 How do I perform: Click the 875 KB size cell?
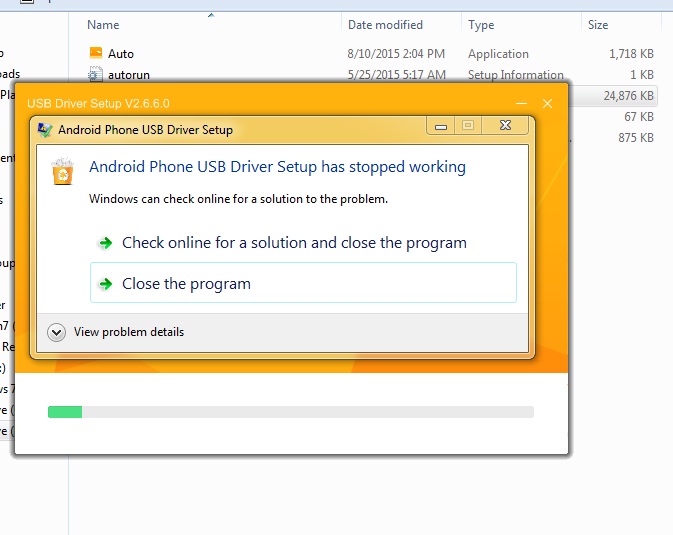[x=636, y=138]
